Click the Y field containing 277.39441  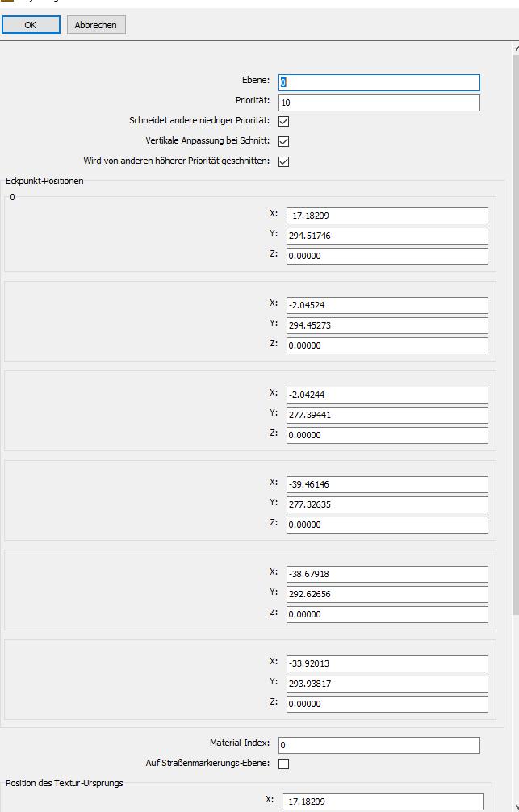[x=387, y=415]
